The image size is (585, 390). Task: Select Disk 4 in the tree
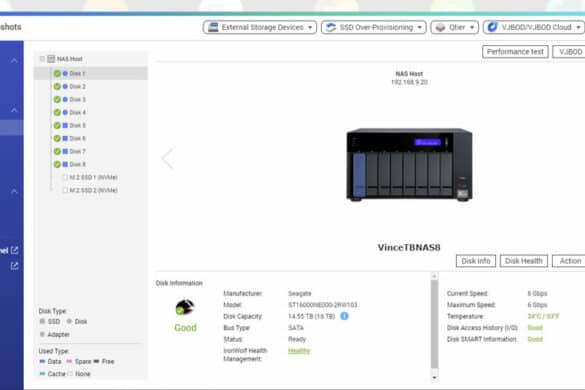(77, 112)
